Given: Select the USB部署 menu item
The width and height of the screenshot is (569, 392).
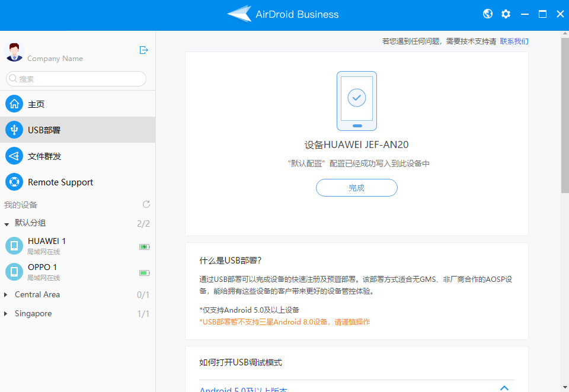Looking at the screenshot, I should [x=78, y=130].
